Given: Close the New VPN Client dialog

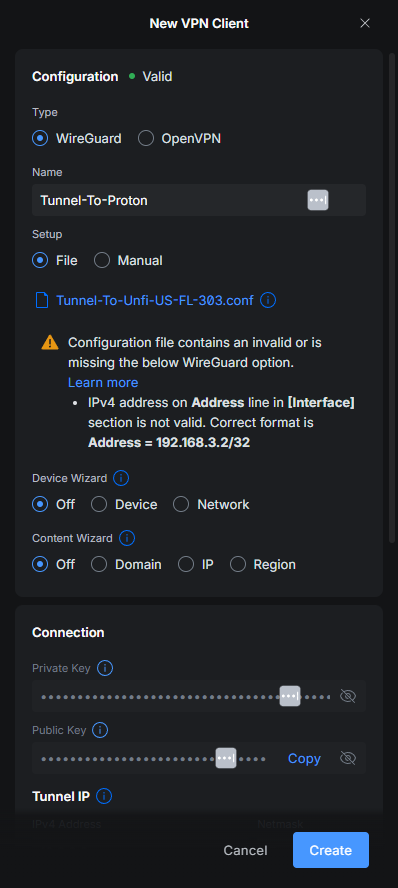Looking at the screenshot, I should coord(365,23).
